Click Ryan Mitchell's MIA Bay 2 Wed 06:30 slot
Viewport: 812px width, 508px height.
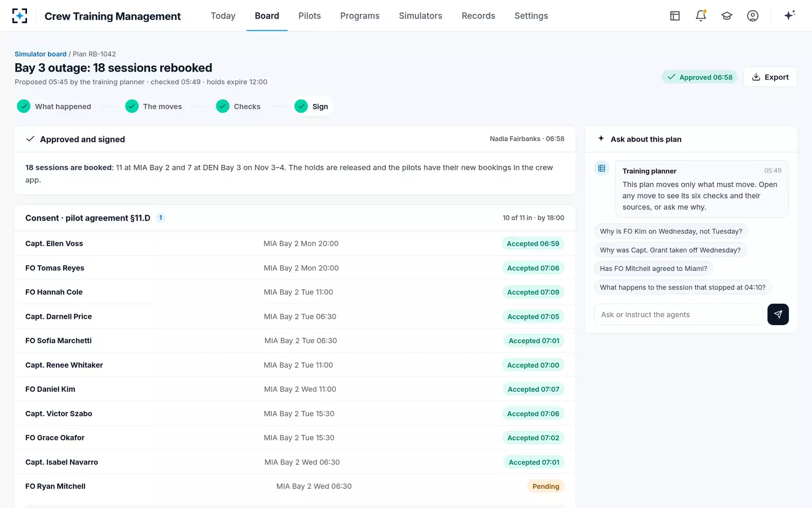click(x=314, y=487)
